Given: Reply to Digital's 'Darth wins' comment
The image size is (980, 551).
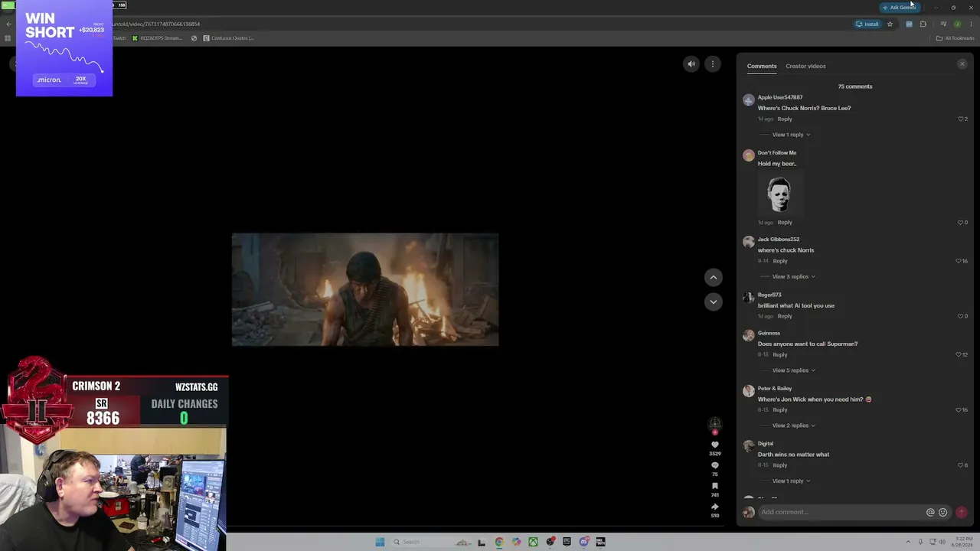Looking at the screenshot, I should click(x=780, y=465).
